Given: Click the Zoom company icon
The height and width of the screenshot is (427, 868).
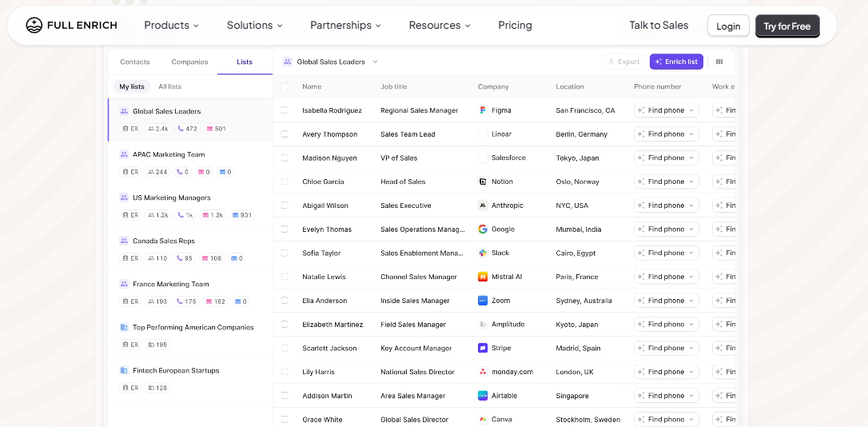Looking at the screenshot, I should [483, 301].
